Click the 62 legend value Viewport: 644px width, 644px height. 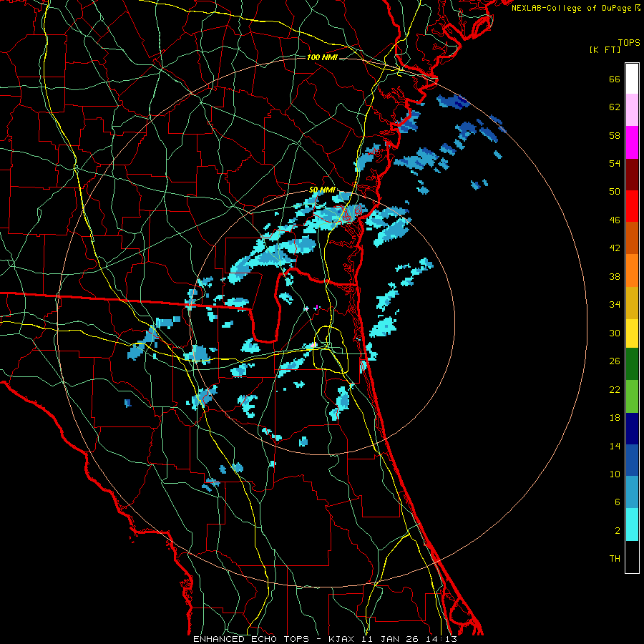[x=615, y=107]
